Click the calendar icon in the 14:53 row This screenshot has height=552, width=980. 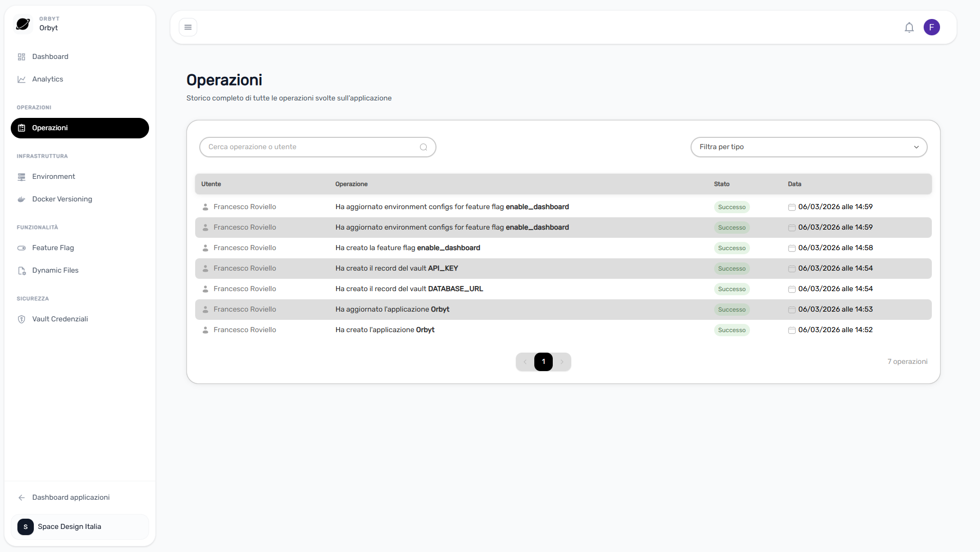791,310
